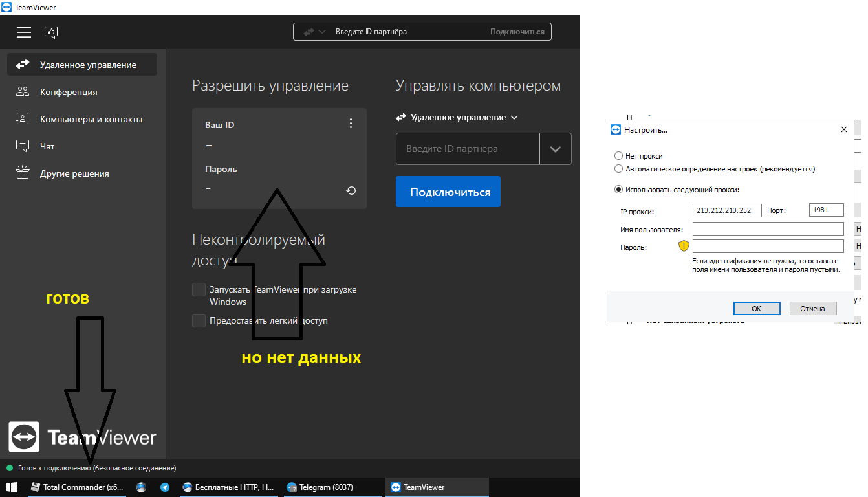Click the round blue globe taskbar icon

140,487
